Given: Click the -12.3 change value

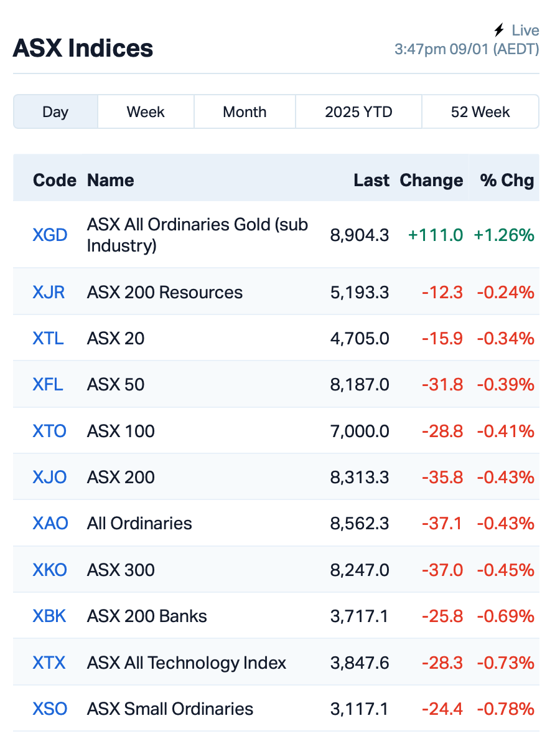Looking at the screenshot, I should [x=442, y=292].
